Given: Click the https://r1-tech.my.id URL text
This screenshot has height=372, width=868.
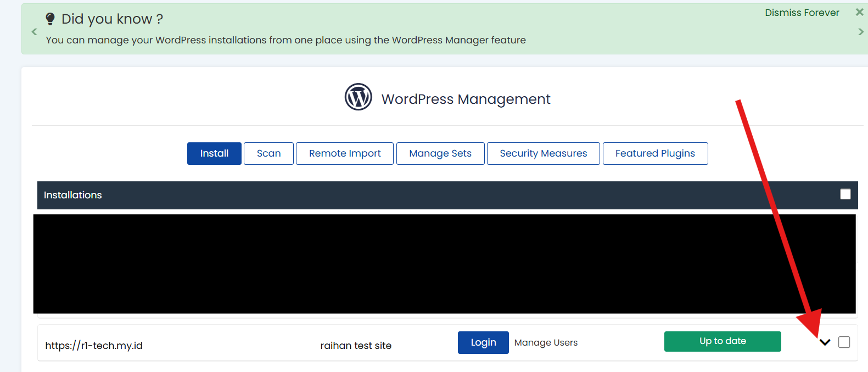Looking at the screenshot, I should tap(94, 346).
